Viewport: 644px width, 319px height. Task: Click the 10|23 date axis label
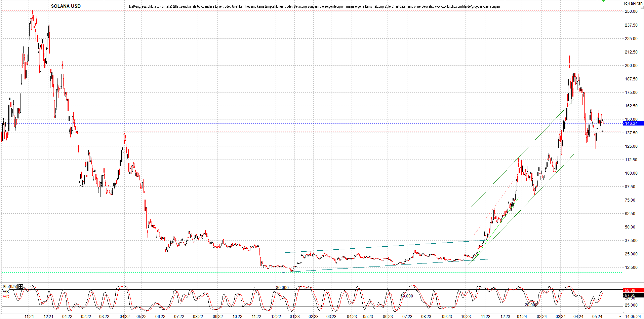pos(466,317)
